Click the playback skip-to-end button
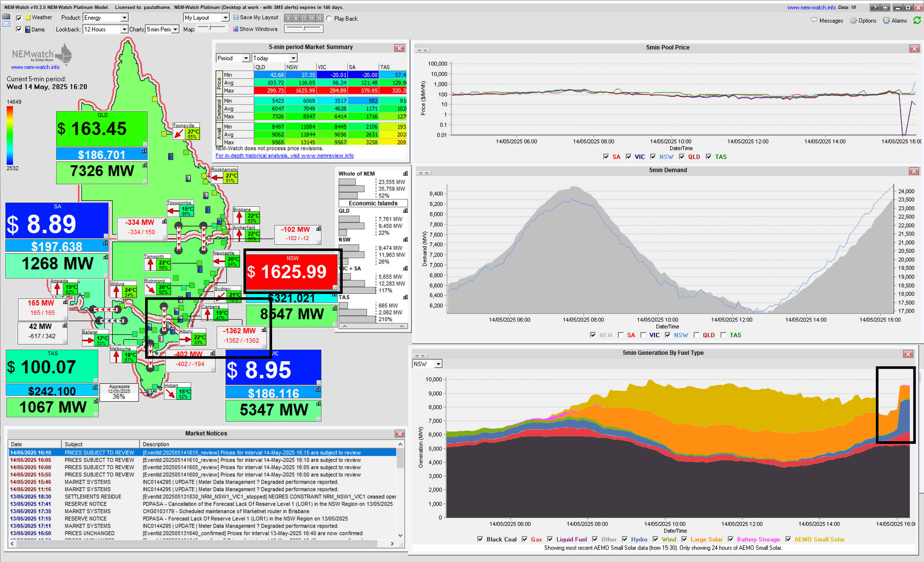 point(319,18)
